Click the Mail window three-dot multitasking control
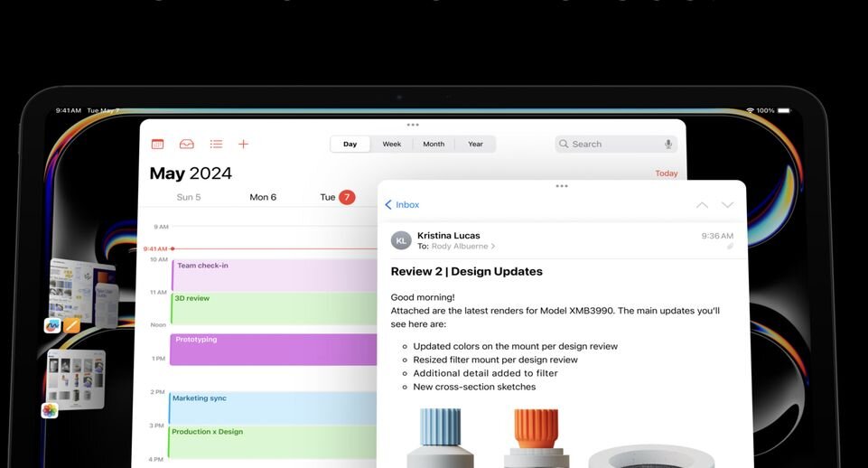This screenshot has height=468, width=868. [562, 186]
